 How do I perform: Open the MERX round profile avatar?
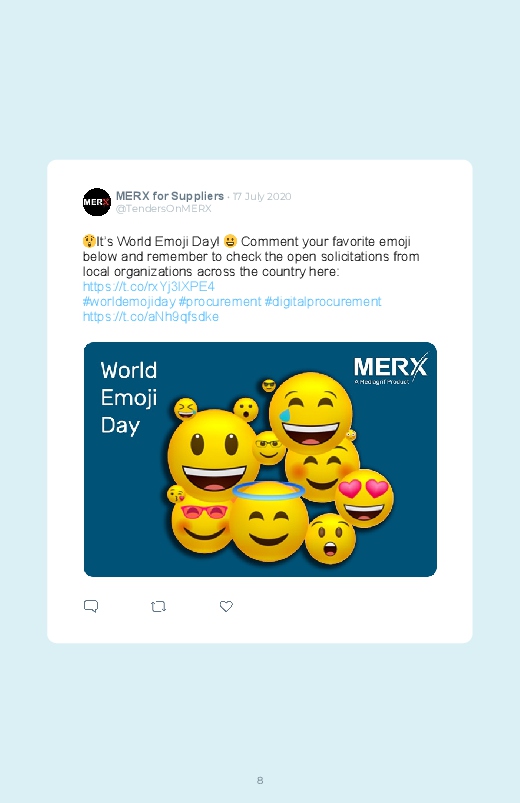point(97,202)
